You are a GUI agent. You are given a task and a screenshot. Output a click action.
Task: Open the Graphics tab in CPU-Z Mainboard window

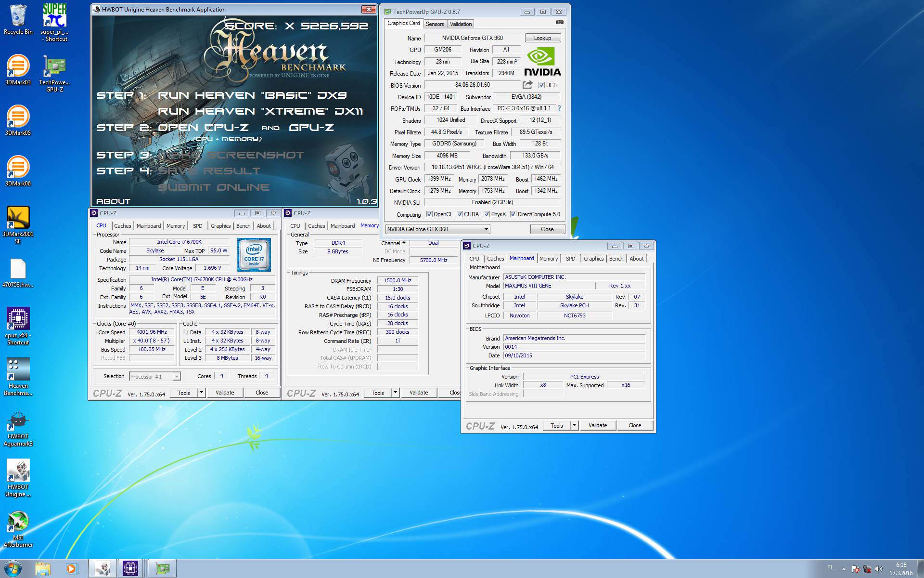pos(593,259)
